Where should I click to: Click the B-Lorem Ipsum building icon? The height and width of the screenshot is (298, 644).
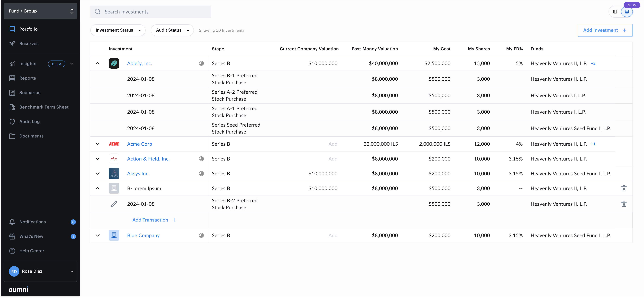coord(114,188)
